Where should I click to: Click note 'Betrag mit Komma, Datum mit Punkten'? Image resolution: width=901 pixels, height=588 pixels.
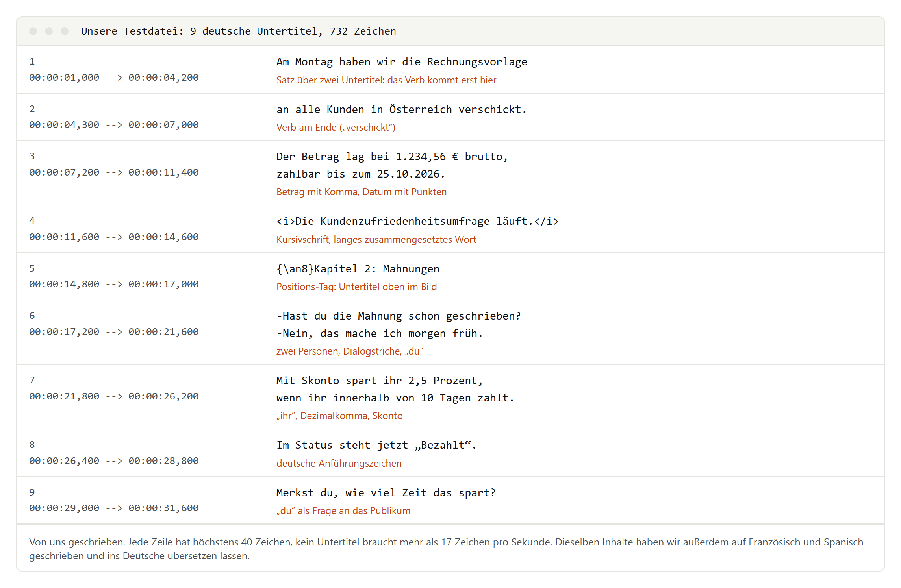point(362,192)
